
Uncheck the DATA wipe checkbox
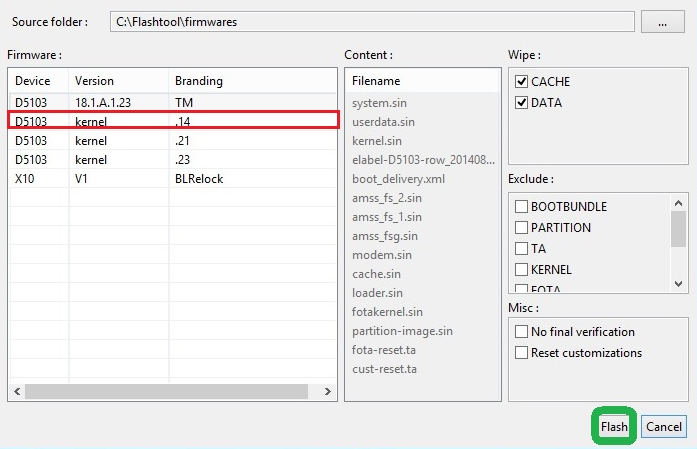pos(522,102)
